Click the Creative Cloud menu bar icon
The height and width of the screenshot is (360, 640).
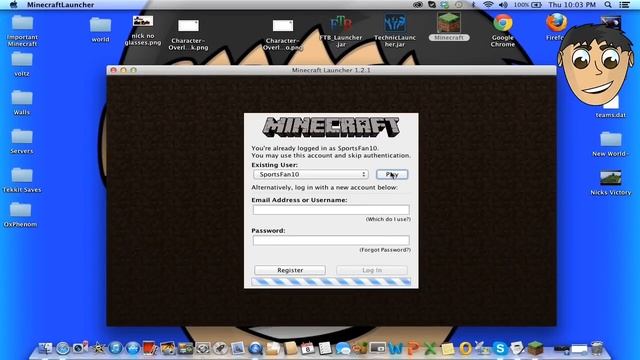tap(418, 4)
